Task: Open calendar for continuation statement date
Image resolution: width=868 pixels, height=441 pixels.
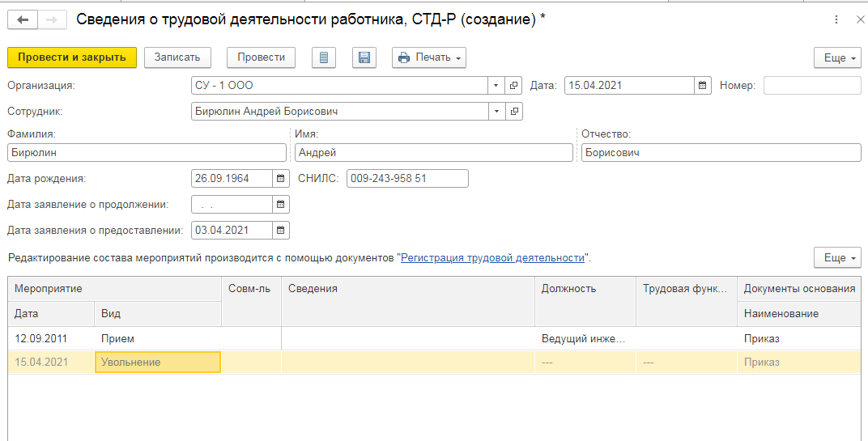Action: 281,205
